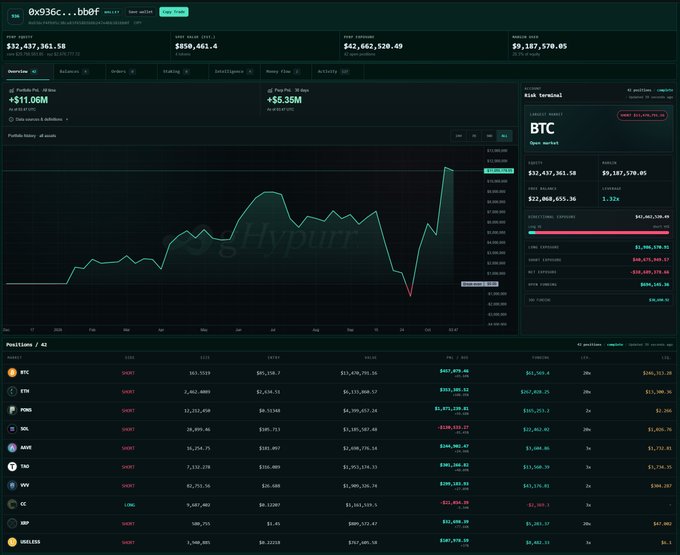Click the Free Balance value $22,068,655.36

click(x=552, y=199)
